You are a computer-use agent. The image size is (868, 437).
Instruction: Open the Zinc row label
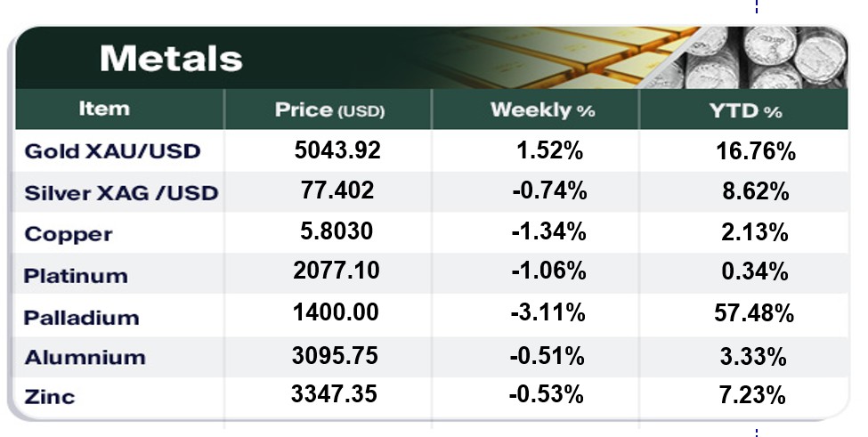[x=50, y=397]
